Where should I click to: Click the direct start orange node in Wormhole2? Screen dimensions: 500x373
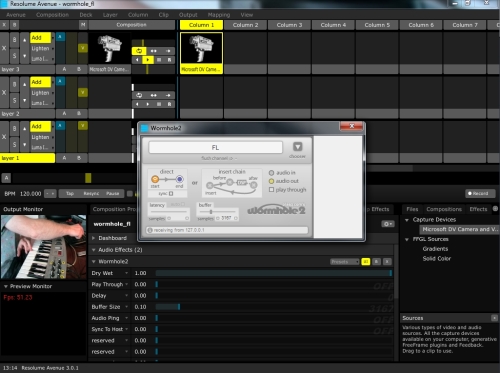click(155, 179)
